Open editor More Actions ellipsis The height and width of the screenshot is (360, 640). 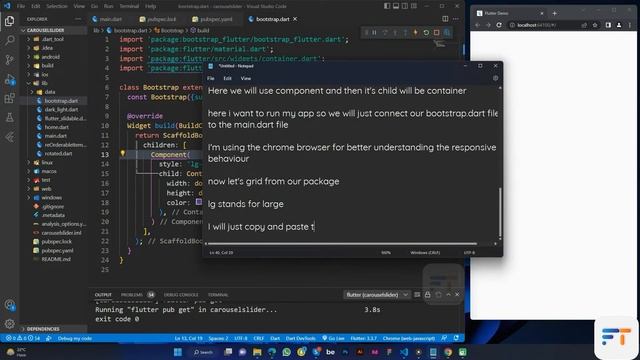[x=456, y=19]
